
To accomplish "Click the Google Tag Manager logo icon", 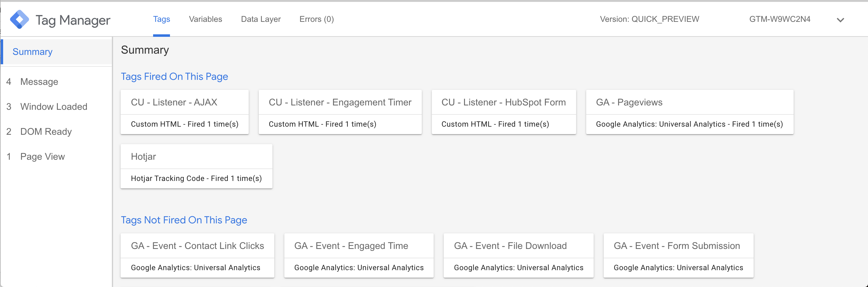I will pos(19,20).
